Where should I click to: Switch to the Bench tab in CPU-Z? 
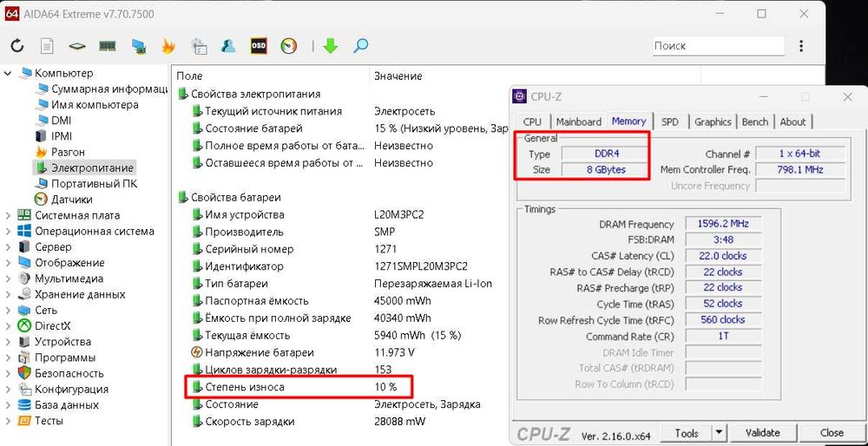755,121
